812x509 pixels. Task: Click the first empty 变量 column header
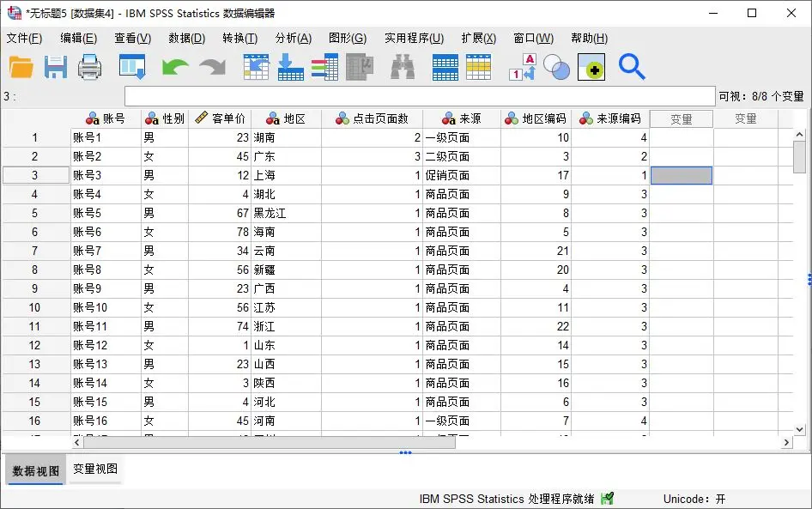[x=681, y=119]
